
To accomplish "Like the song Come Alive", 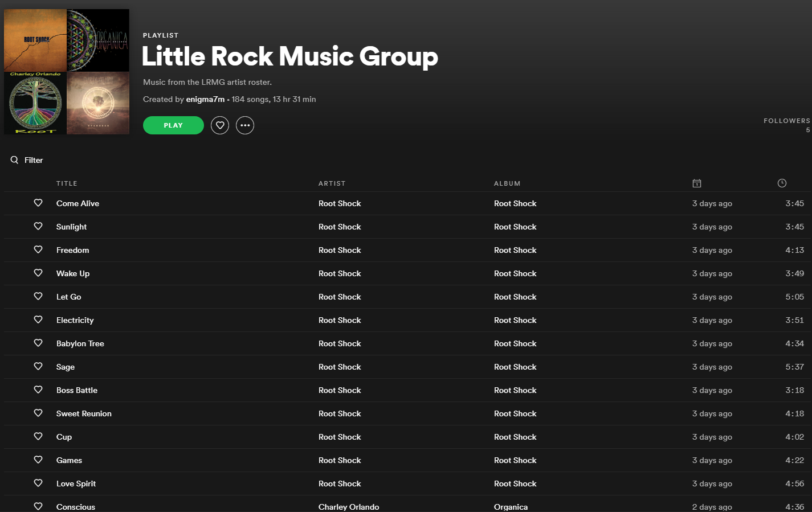I will click(x=38, y=203).
